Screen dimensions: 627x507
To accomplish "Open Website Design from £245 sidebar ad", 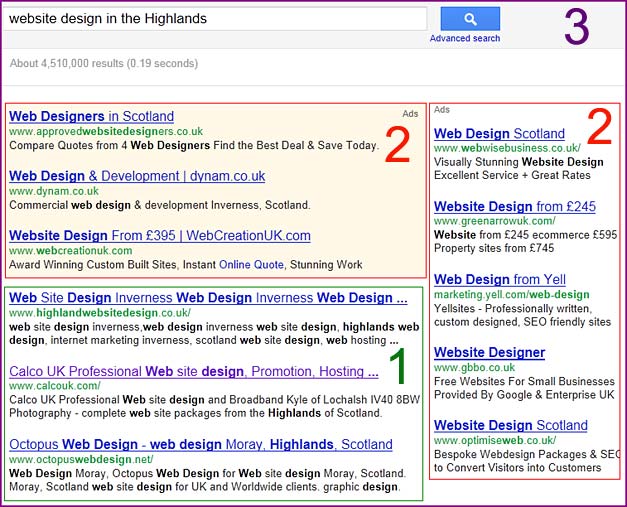I will (x=515, y=206).
